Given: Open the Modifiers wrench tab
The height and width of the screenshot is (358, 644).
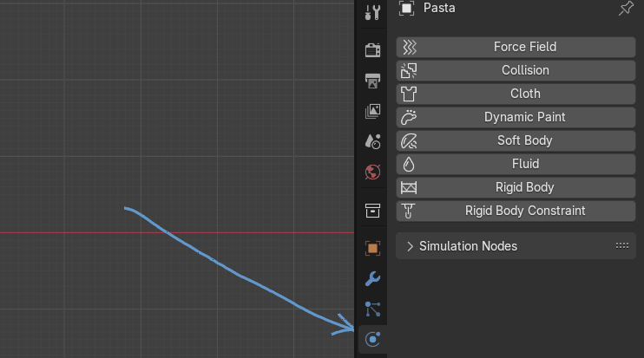Looking at the screenshot, I should (372, 278).
